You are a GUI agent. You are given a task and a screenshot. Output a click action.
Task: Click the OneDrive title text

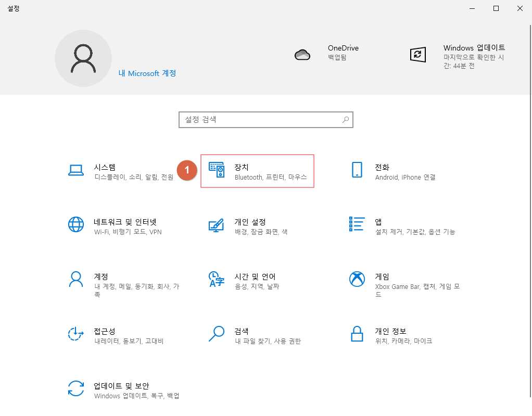click(344, 48)
